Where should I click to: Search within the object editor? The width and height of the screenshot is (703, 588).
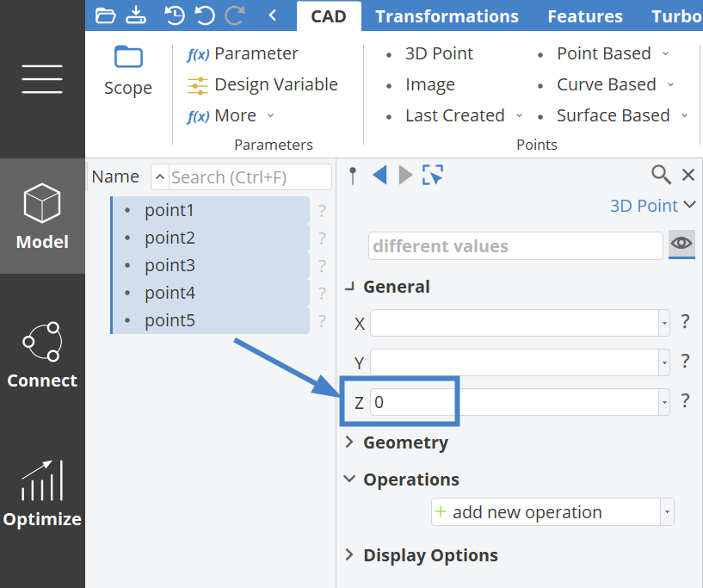[x=662, y=175]
